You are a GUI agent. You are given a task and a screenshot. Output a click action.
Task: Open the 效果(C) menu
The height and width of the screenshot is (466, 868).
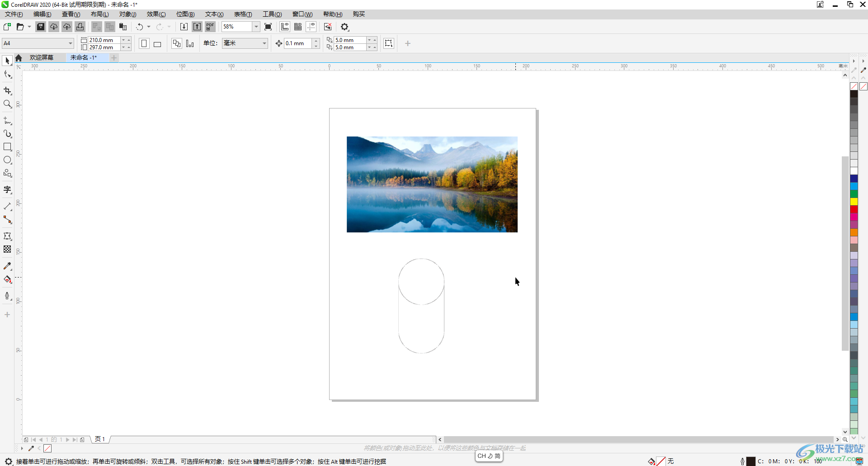(x=156, y=14)
